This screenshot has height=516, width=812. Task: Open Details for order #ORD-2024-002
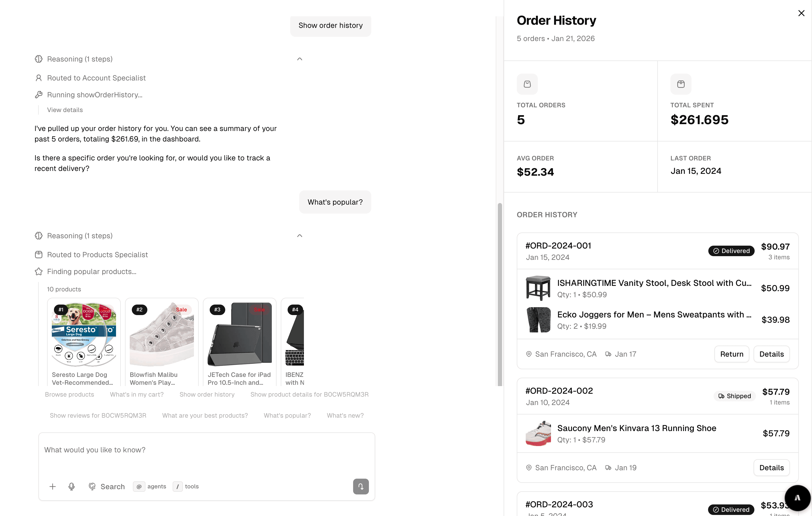(771, 467)
